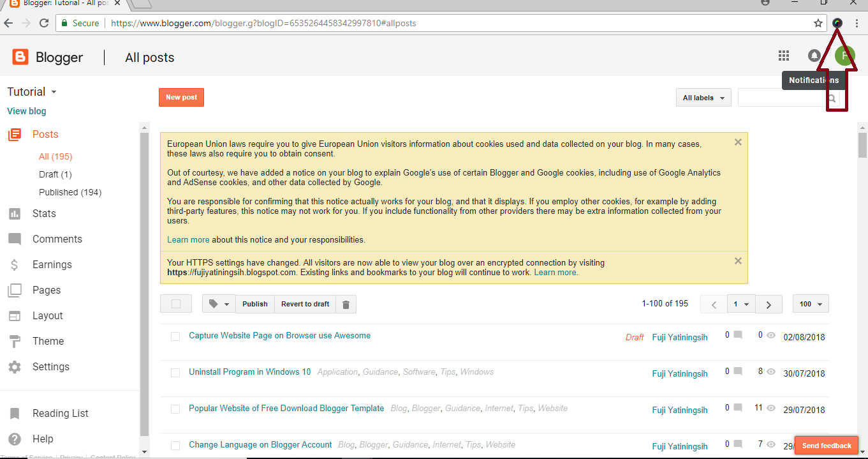Filter to Draft (1) posts

[55, 174]
